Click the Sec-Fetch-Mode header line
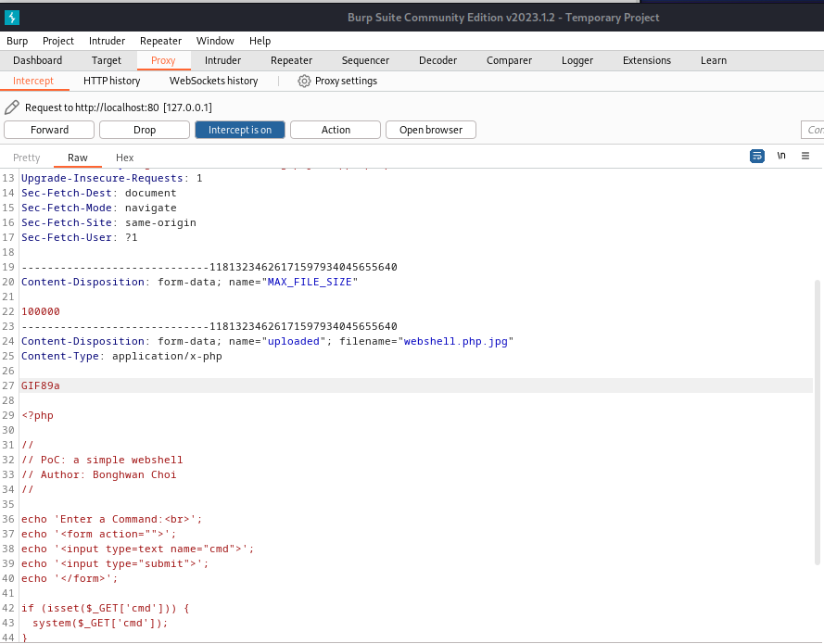Image resolution: width=824 pixels, height=644 pixels. click(99, 208)
